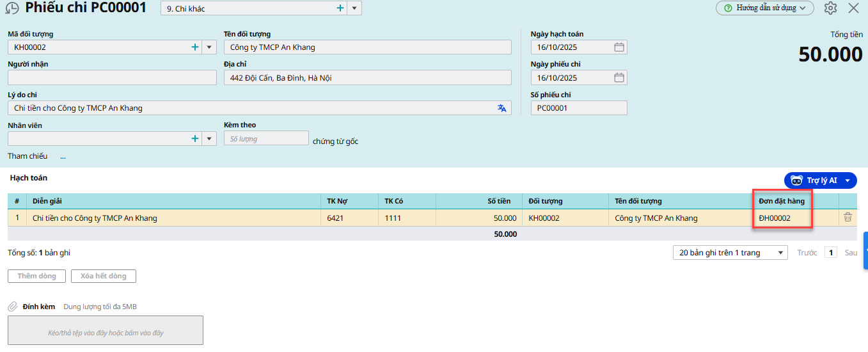
Task: Delete row 1 using the trash icon
Action: pyautogui.click(x=848, y=218)
